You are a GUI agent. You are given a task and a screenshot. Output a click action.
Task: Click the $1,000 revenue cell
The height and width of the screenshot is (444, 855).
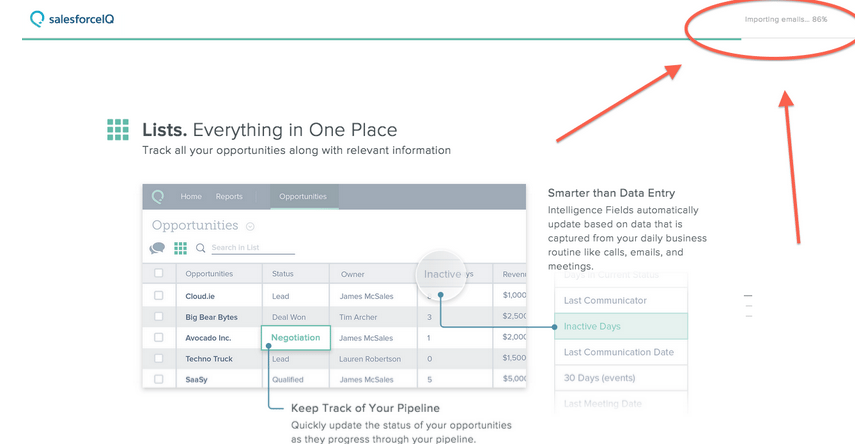click(514, 295)
